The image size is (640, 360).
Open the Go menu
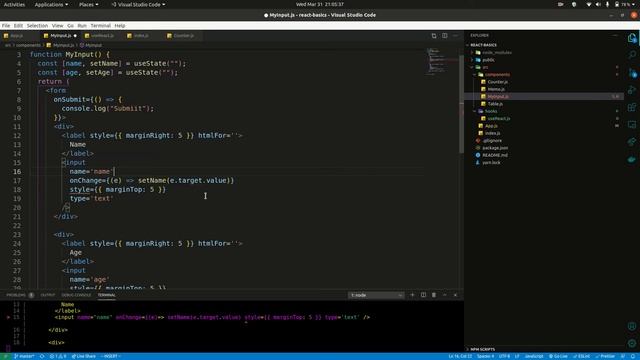(x=70, y=26)
